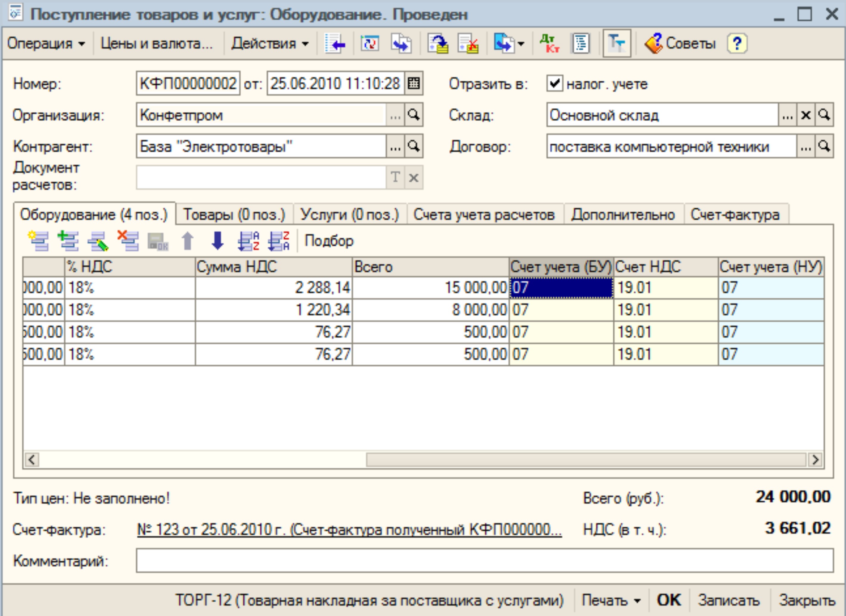Click the table scrollbar left arrow
The width and height of the screenshot is (846, 616).
point(32,459)
